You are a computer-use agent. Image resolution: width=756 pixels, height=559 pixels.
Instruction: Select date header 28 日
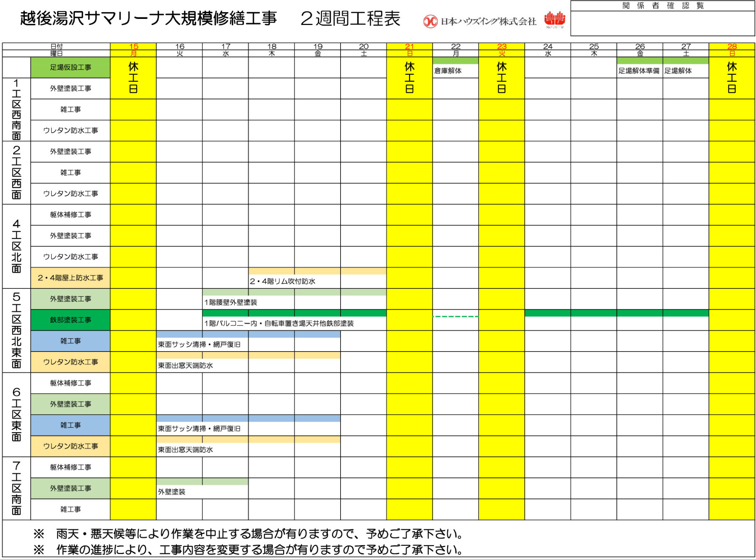pos(732,50)
